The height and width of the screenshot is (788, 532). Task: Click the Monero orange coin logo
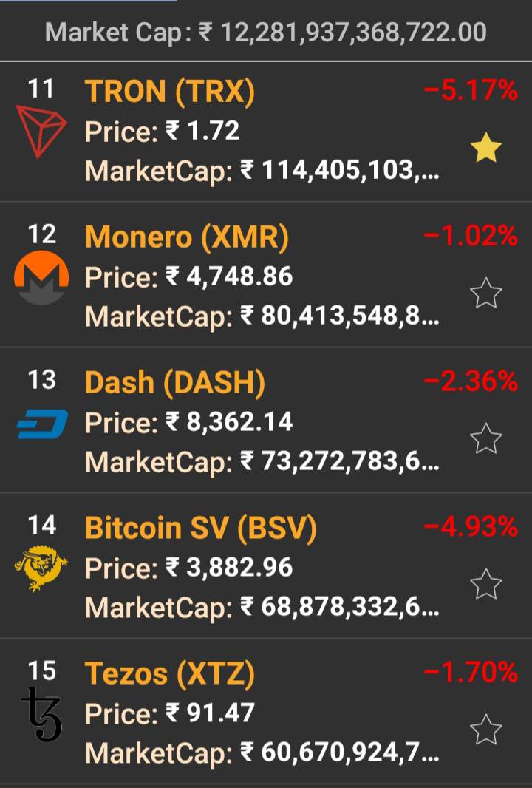coord(41,278)
